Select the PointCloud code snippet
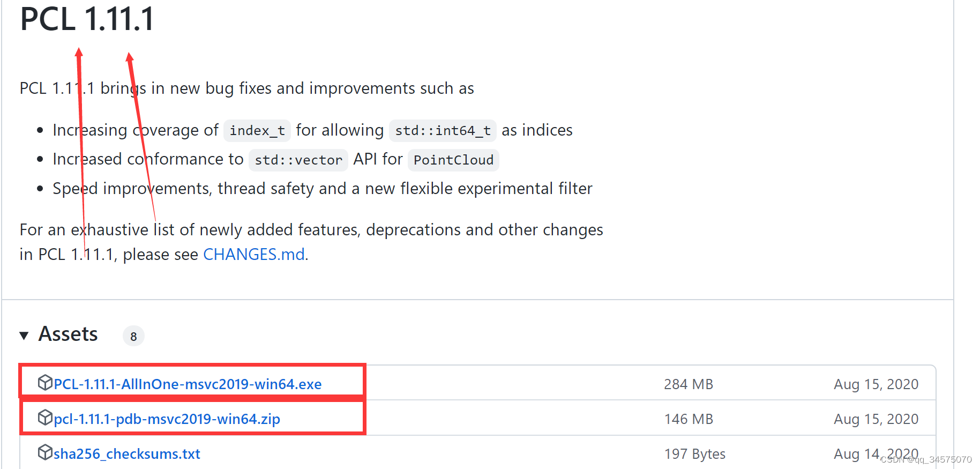The width and height of the screenshot is (980, 469). [453, 160]
